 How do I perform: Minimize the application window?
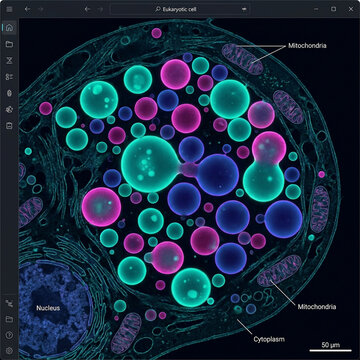click(316, 9)
